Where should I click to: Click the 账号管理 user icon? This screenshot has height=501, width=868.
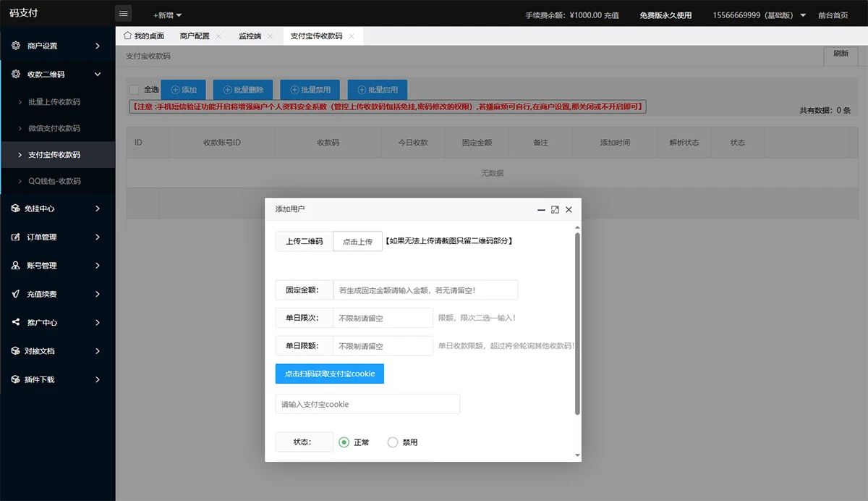tap(16, 266)
